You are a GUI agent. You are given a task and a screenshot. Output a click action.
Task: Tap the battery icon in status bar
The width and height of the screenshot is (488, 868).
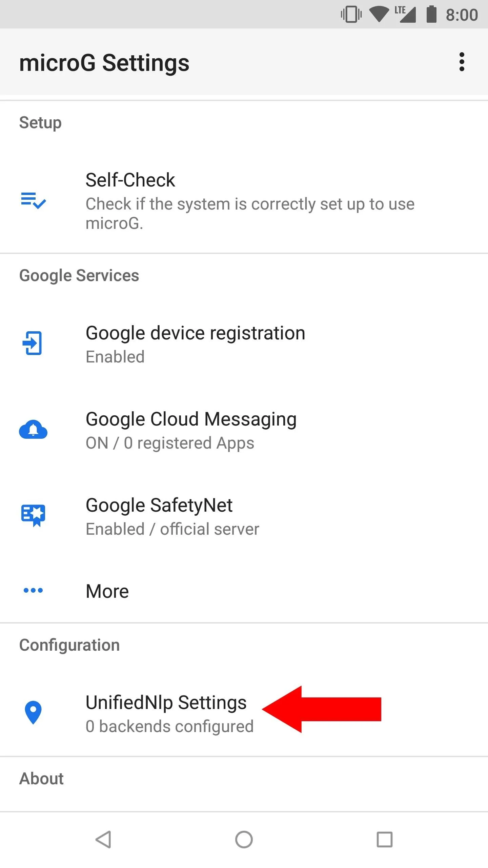pyautogui.click(x=431, y=15)
